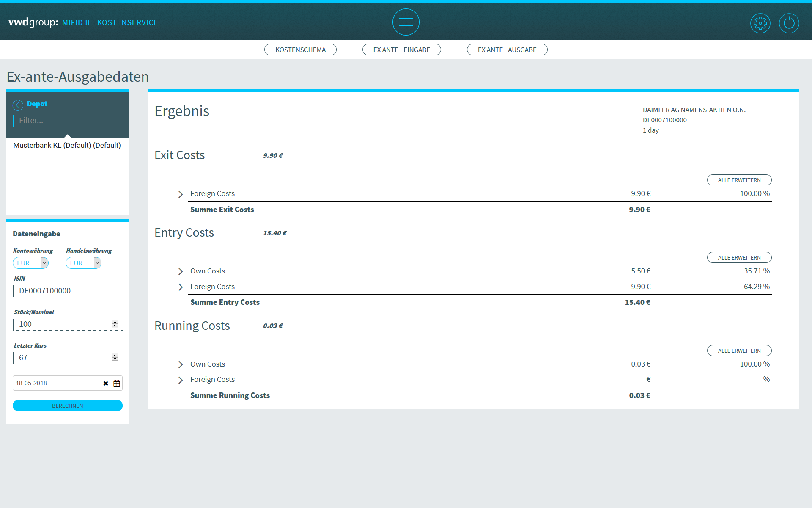This screenshot has width=812, height=508.
Task: Clear the date with X icon
Action: [x=106, y=384]
